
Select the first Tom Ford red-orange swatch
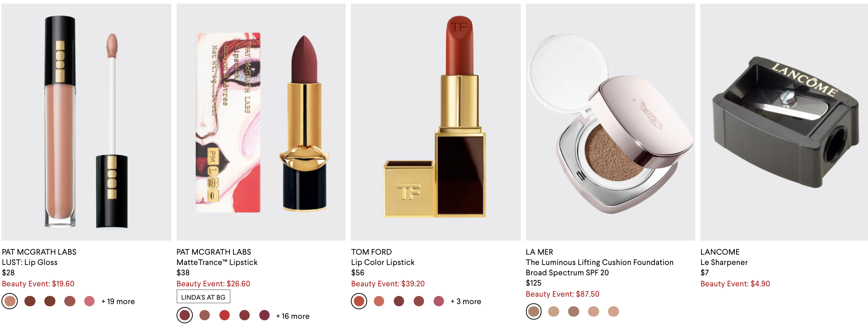point(359,301)
